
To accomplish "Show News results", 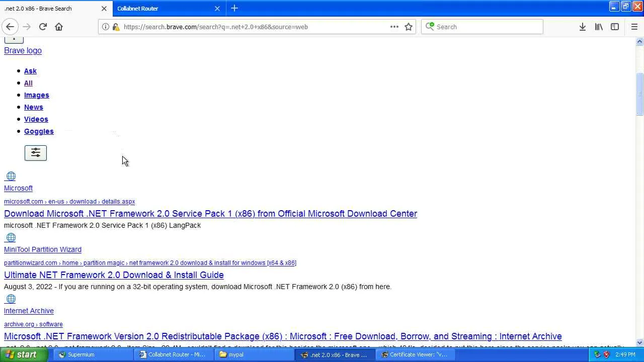I will click(x=34, y=107).
